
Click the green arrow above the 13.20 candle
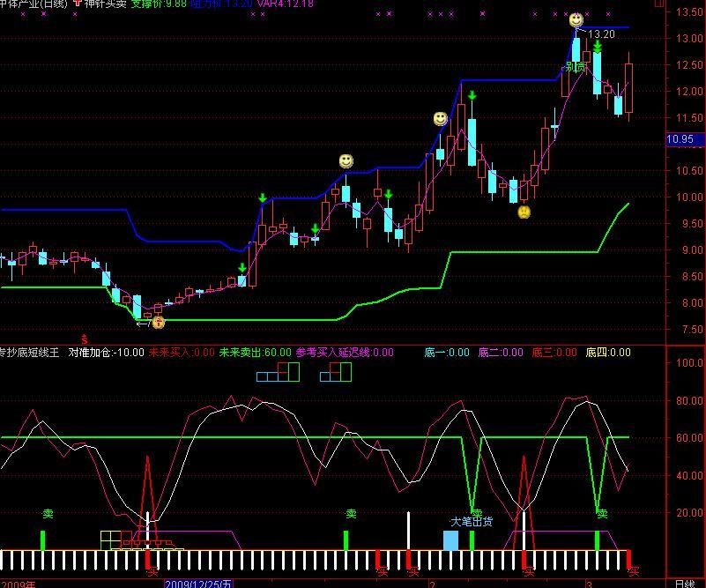598,45
